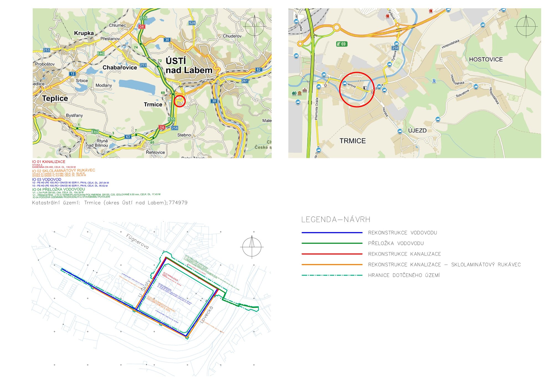Click the red circle marker on the overview map
Screen dimensions: 554x392
pos(179,101)
